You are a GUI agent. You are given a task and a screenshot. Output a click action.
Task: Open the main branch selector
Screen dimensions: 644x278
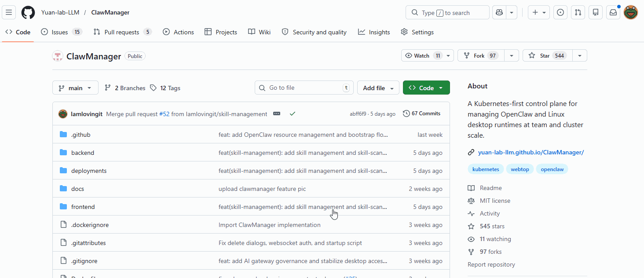pos(75,88)
